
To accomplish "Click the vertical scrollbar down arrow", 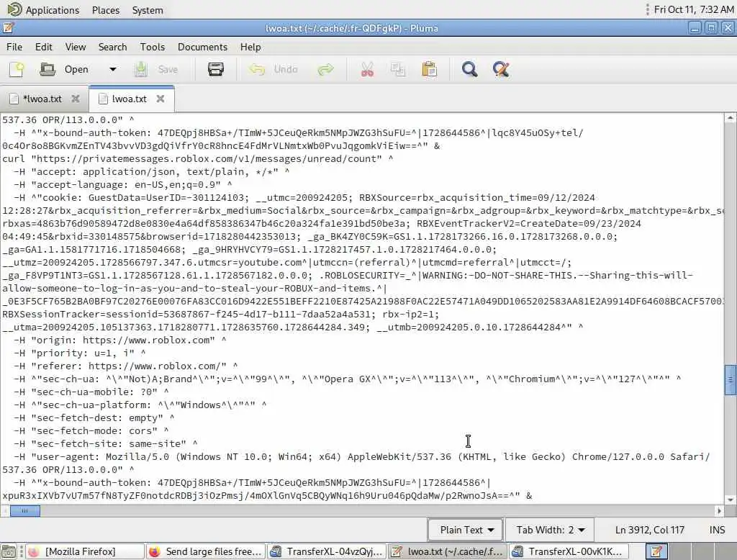I will click(x=730, y=500).
